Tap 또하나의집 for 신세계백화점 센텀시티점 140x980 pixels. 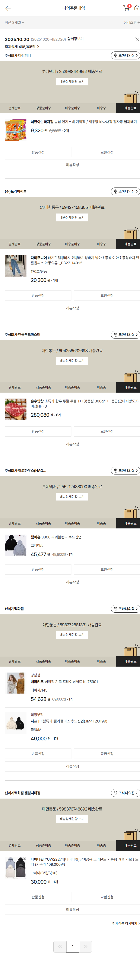pos(125,793)
